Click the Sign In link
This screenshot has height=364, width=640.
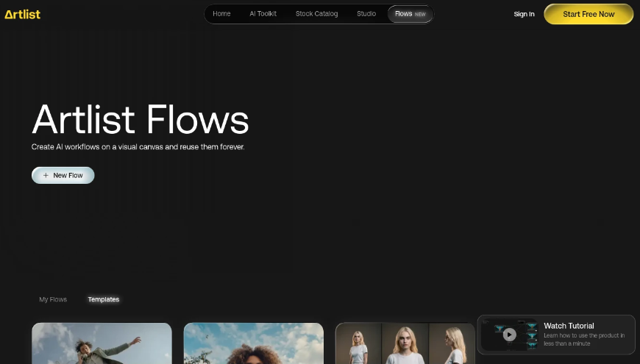[524, 14]
